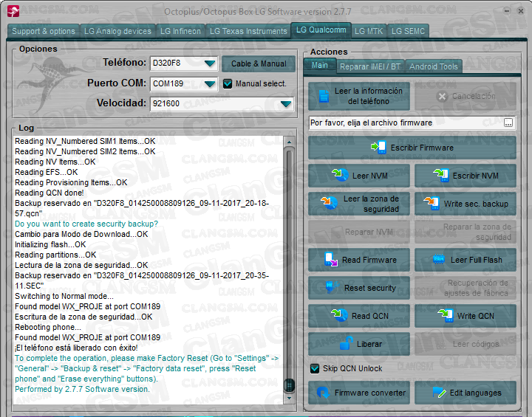Open the Teléfono model dropdown

point(210,63)
